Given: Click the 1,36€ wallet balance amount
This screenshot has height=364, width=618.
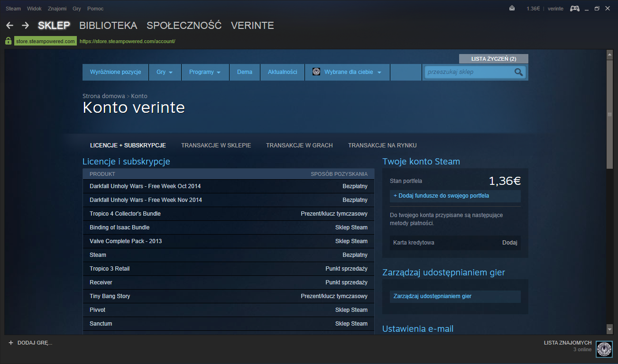Looking at the screenshot, I should pos(505,181).
